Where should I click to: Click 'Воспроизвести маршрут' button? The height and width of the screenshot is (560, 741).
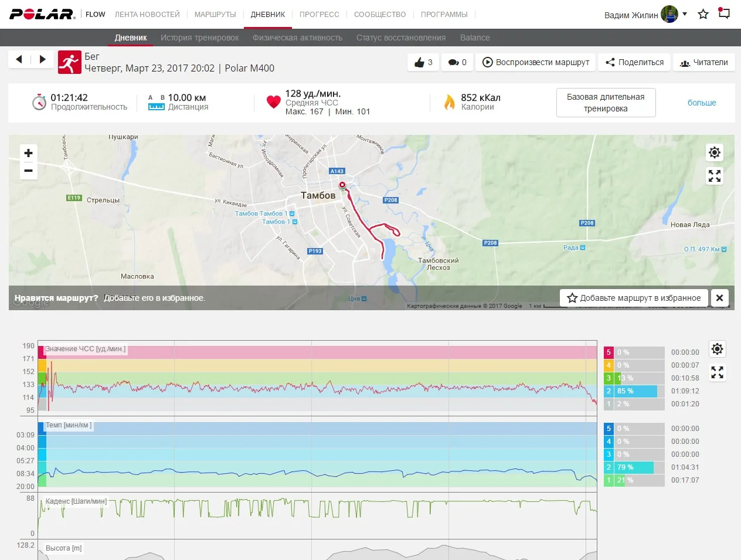pos(536,62)
